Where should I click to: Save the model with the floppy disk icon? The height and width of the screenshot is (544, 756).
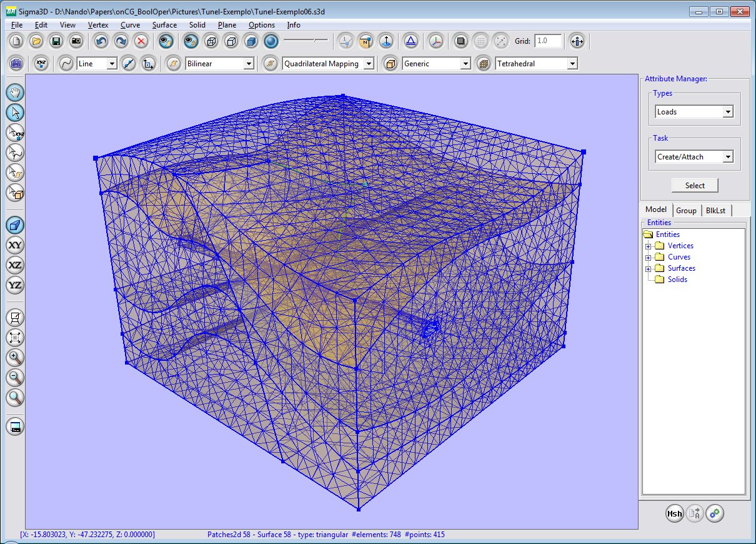click(x=56, y=41)
